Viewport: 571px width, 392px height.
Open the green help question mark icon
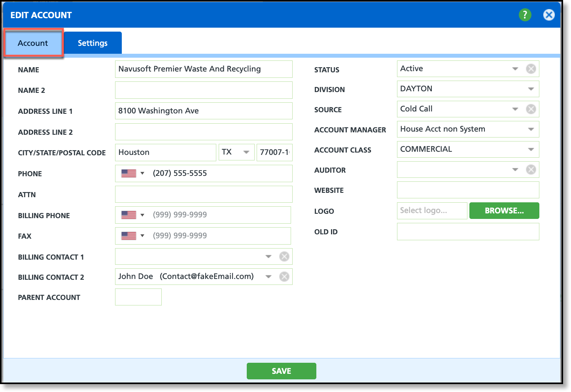click(525, 15)
